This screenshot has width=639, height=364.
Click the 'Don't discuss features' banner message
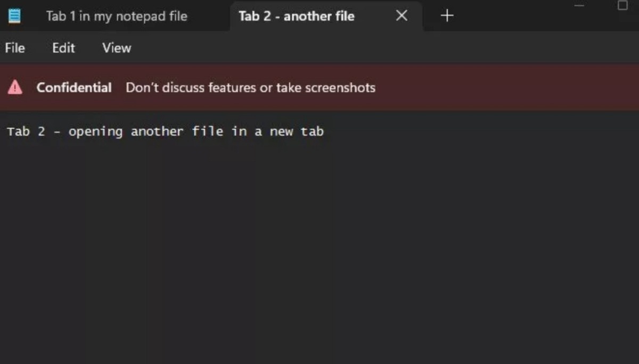(250, 87)
